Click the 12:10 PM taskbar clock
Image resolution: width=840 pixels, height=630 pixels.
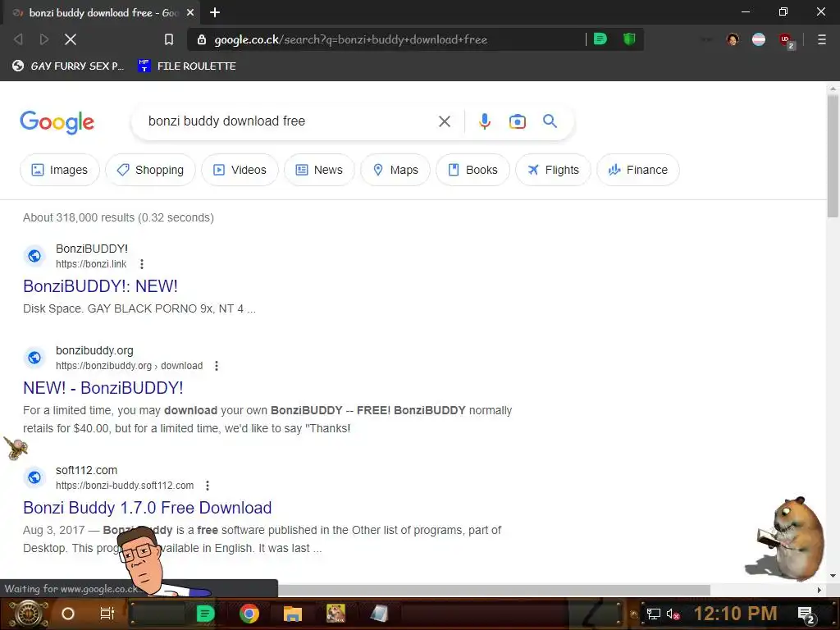pyautogui.click(x=735, y=614)
